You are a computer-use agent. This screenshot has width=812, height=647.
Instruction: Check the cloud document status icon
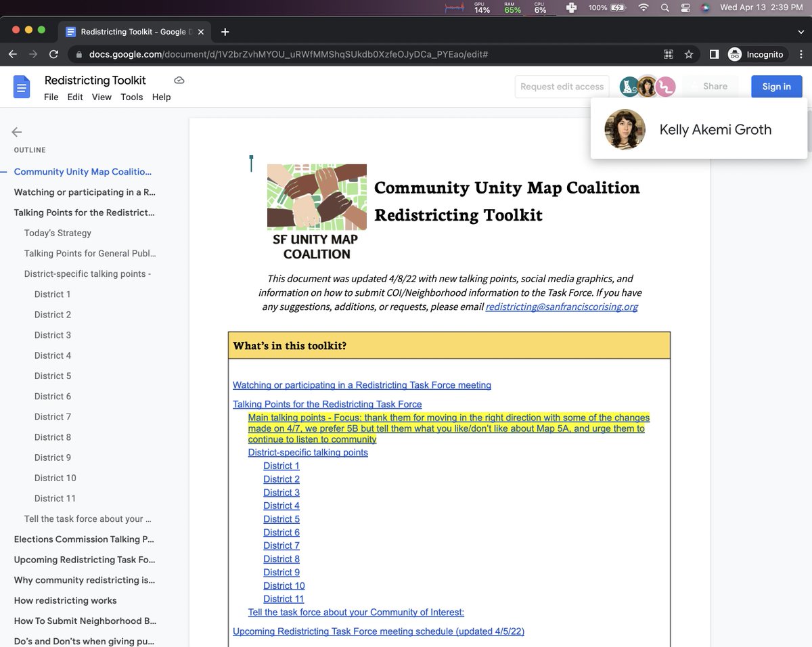pyautogui.click(x=179, y=81)
